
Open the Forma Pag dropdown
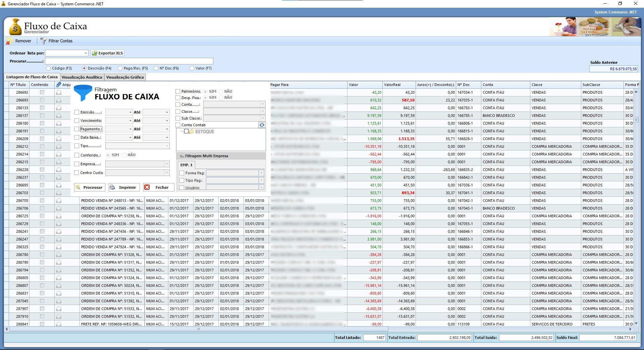point(261,173)
